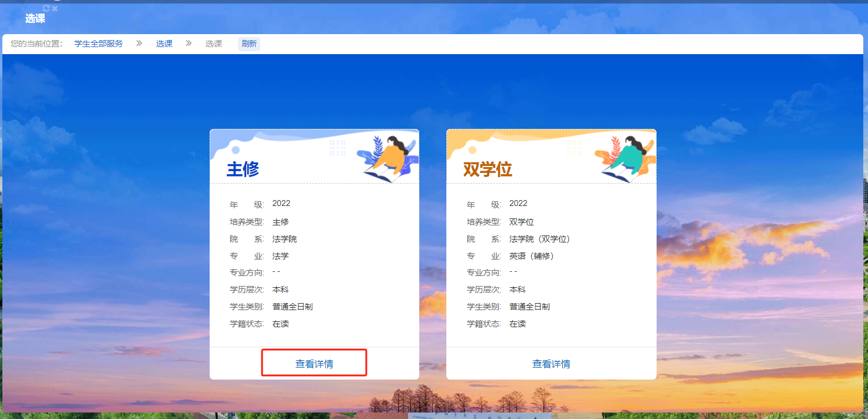Screen dimensions: 868x419
Task: Click the 主修 card heading
Action: coord(243,169)
